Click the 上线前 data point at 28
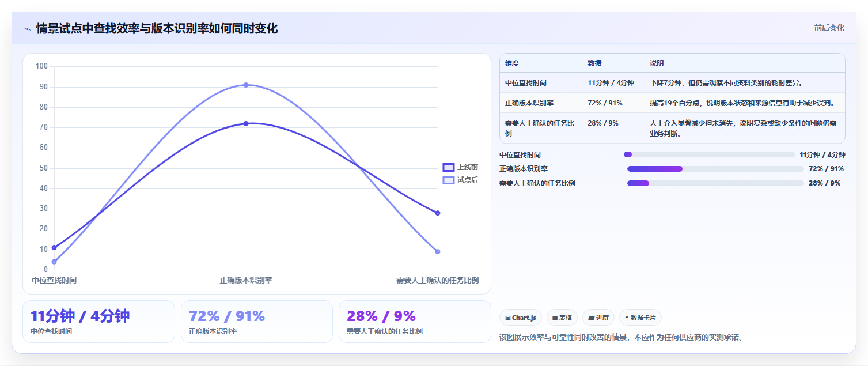The width and height of the screenshot is (868, 366). (x=438, y=213)
